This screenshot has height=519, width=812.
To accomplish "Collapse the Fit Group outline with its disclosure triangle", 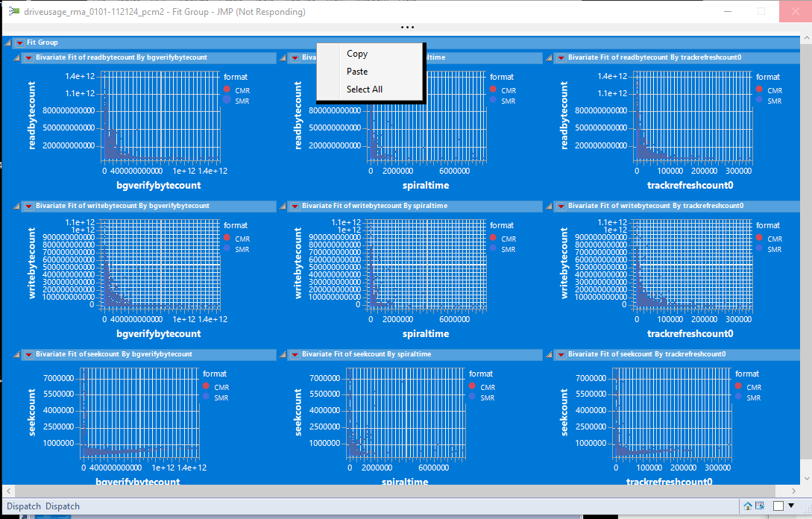I will click(7, 43).
